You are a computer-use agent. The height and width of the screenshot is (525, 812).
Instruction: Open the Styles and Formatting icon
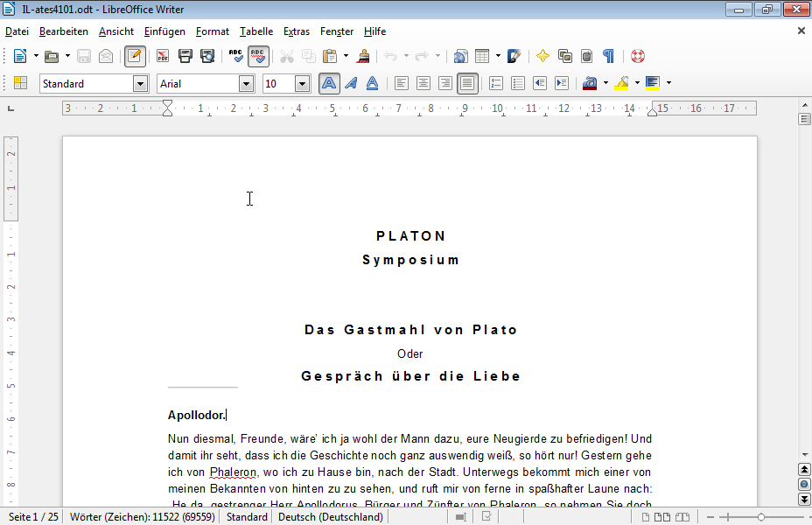[20, 83]
